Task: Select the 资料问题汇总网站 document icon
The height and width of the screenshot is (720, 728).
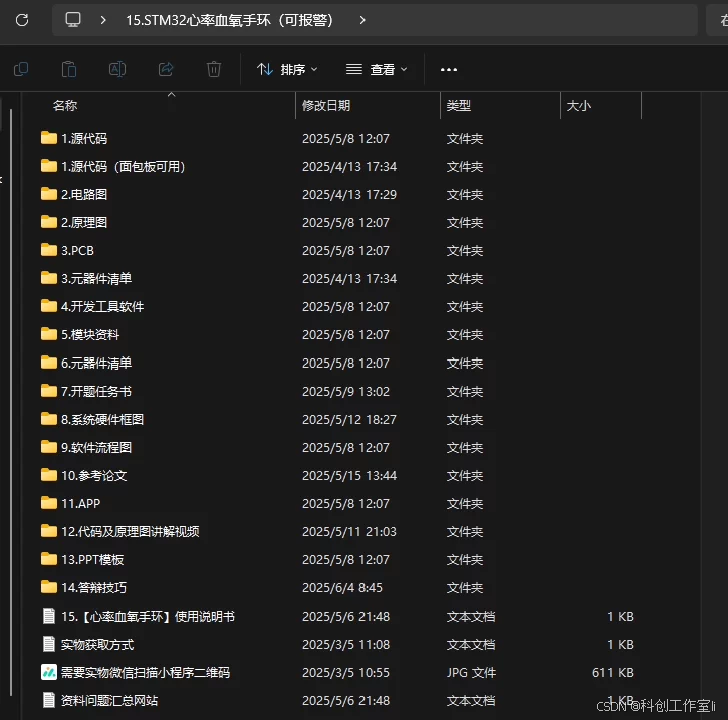Action: tap(49, 700)
